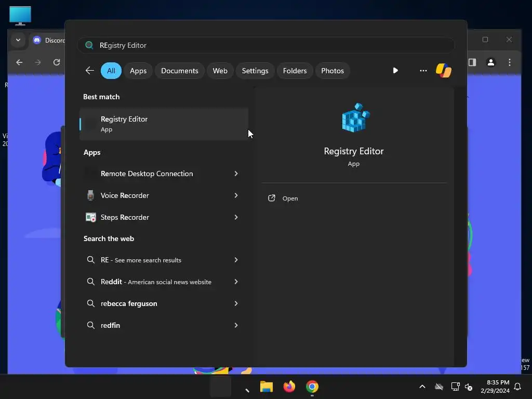Click the search magnifier icon in search box

pyautogui.click(x=89, y=45)
